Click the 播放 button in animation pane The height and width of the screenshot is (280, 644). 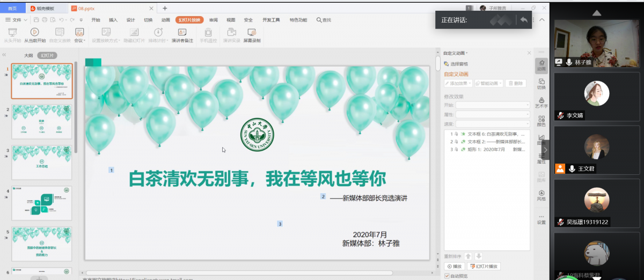(x=455, y=267)
